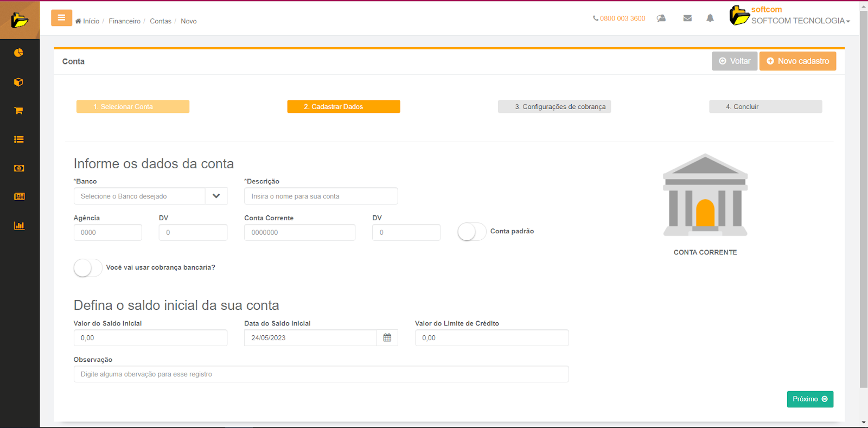The image size is (868, 428).
Task: Open notifications bell icon
Action: point(710,18)
